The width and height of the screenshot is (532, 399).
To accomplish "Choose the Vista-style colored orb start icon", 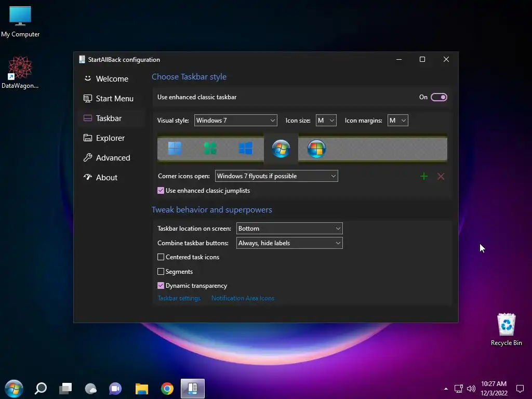I will coord(316,149).
